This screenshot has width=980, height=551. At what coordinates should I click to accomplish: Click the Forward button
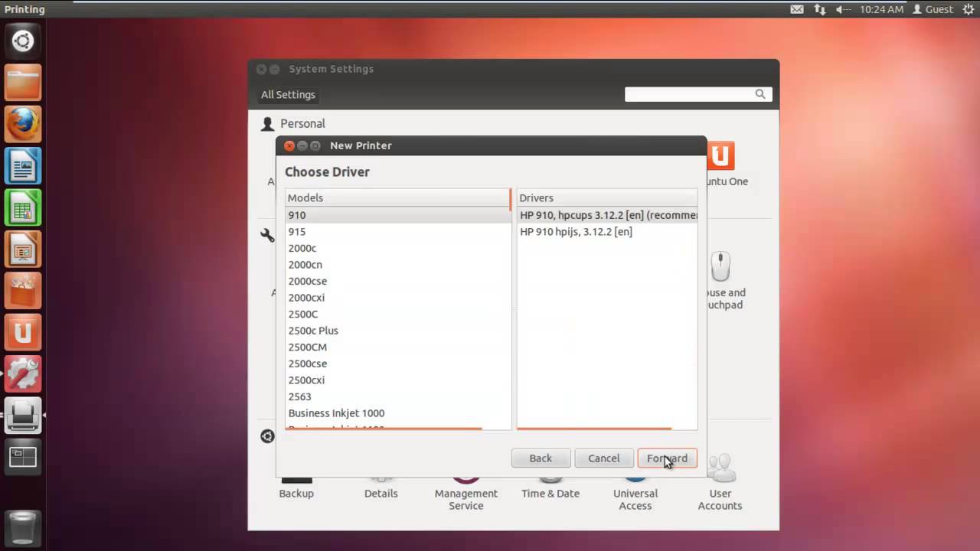click(667, 458)
